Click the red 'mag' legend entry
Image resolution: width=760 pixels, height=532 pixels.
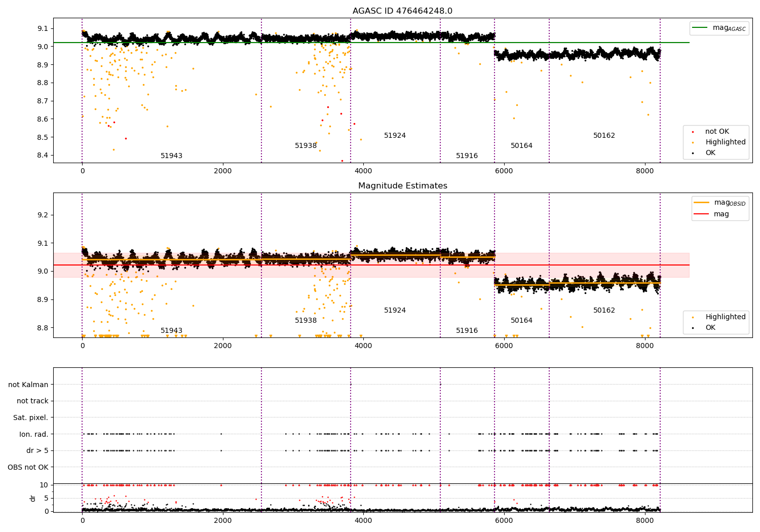click(x=712, y=214)
